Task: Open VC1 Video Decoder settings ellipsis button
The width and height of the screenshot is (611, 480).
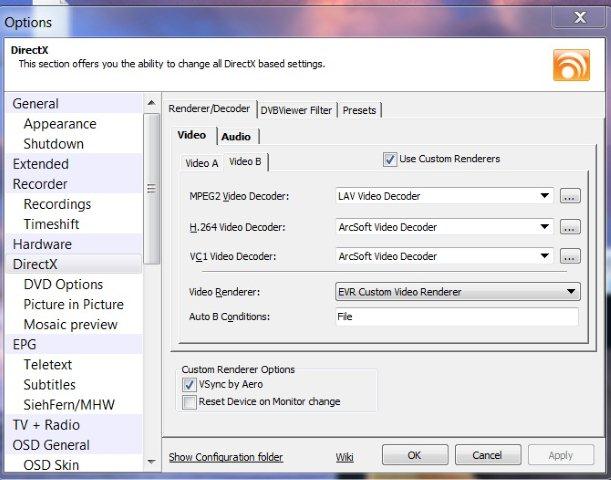Action: 570,256
